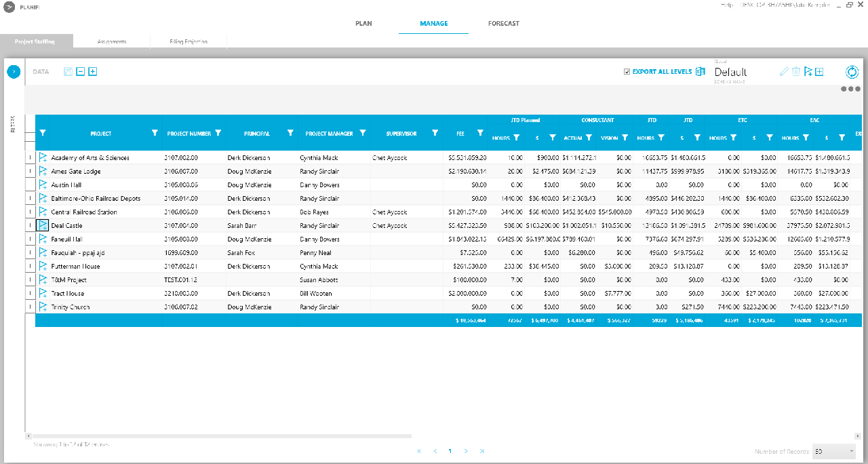Click flag icon for Ames Gate Lodge
Viewport: 868px width, 464px height.
pos(43,171)
